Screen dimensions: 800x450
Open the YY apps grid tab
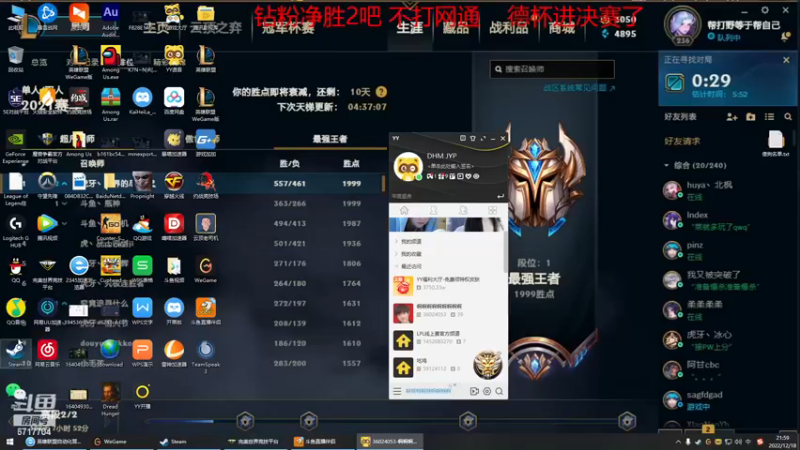tap(492, 210)
